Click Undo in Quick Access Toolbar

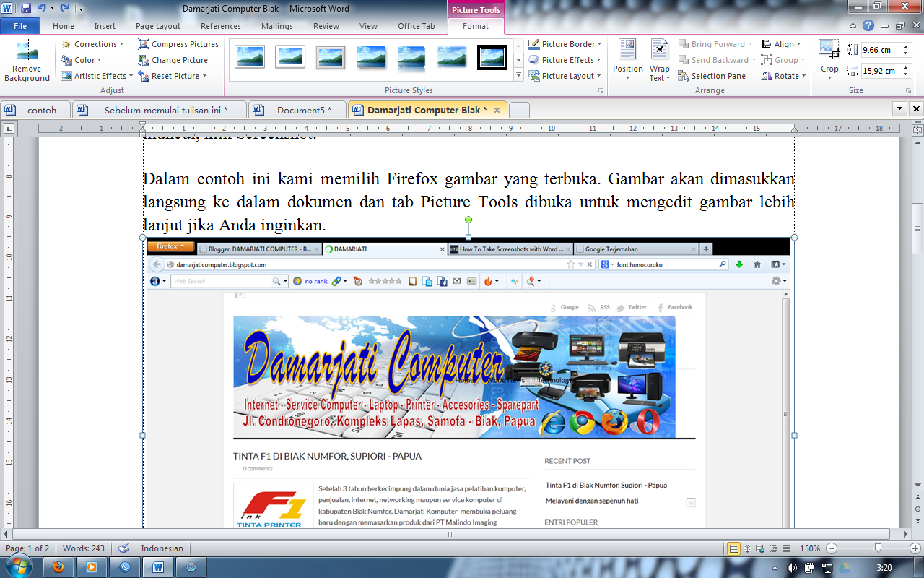(41, 9)
